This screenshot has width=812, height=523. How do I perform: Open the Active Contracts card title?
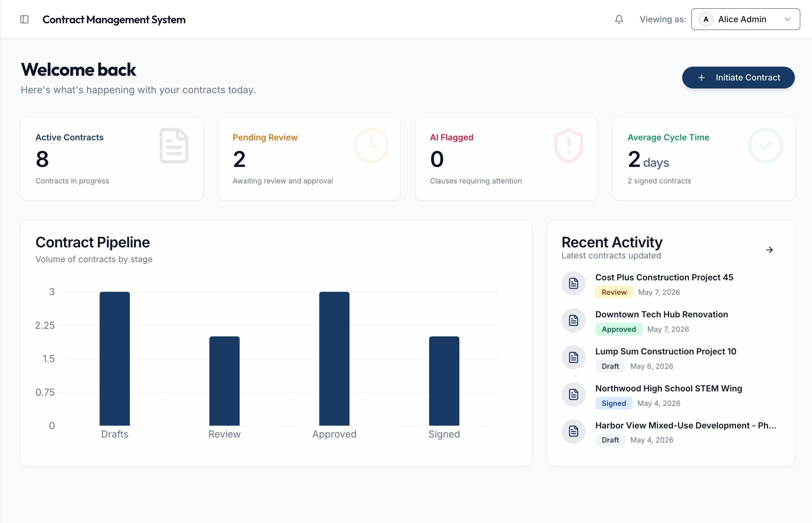pyautogui.click(x=70, y=137)
